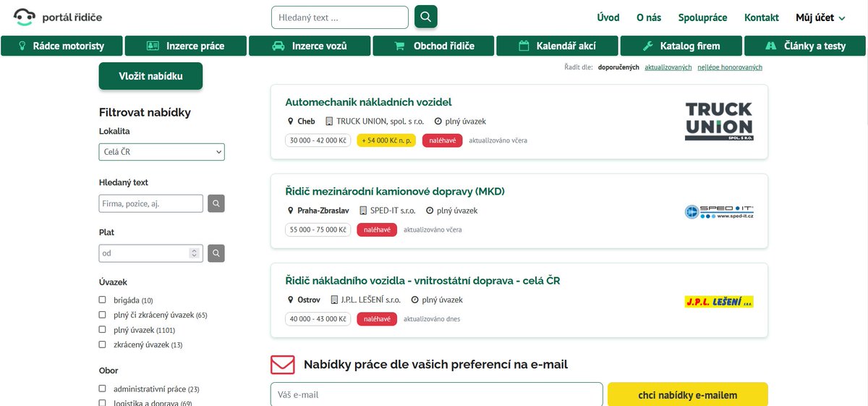Click the 55 000 - 75 000 Kč salary
The height and width of the screenshot is (406, 868).
click(x=318, y=229)
